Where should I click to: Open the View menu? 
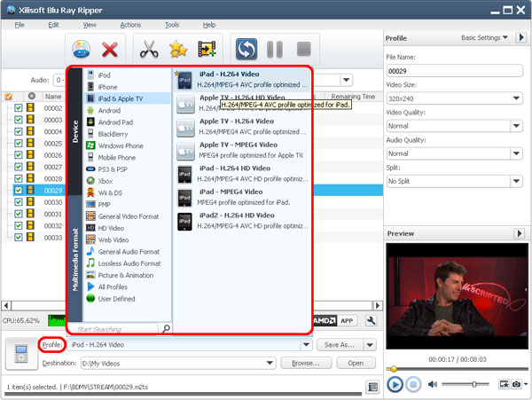[90, 25]
